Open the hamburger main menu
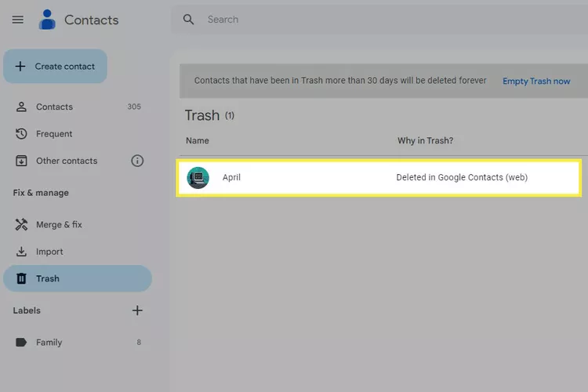The width and height of the screenshot is (588, 392). tap(17, 20)
